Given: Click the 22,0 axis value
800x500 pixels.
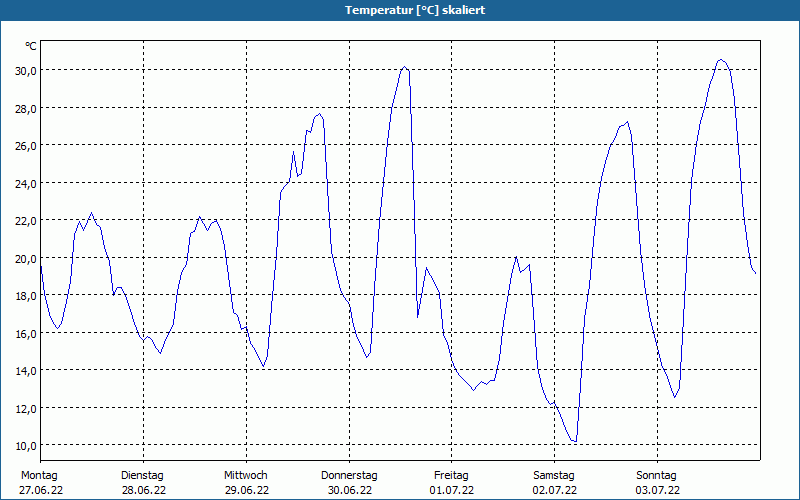Looking at the screenshot, I should coord(26,220).
